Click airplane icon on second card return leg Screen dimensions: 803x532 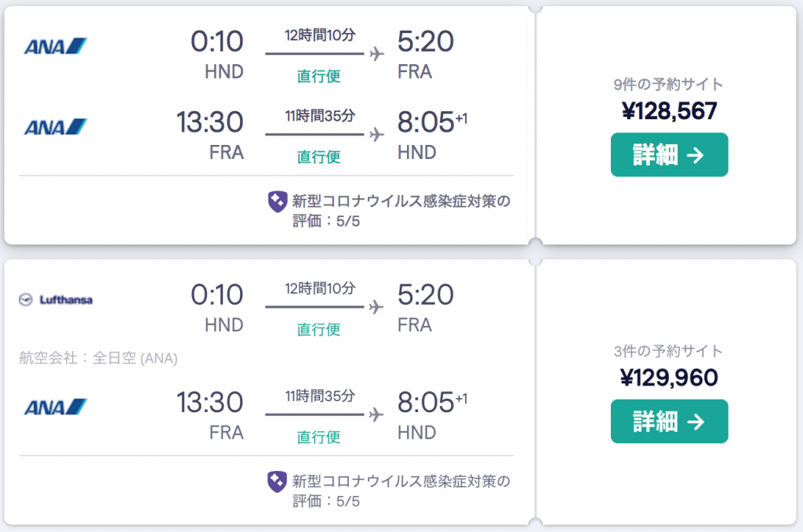click(x=376, y=414)
